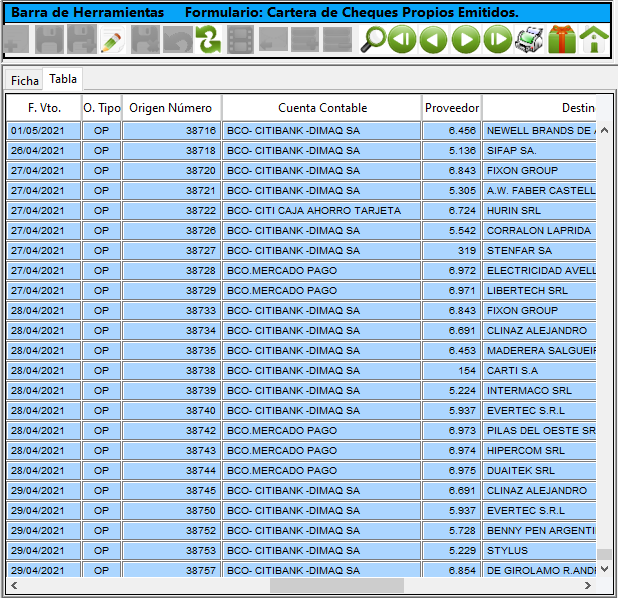Click provider number 6.456

click(452, 130)
